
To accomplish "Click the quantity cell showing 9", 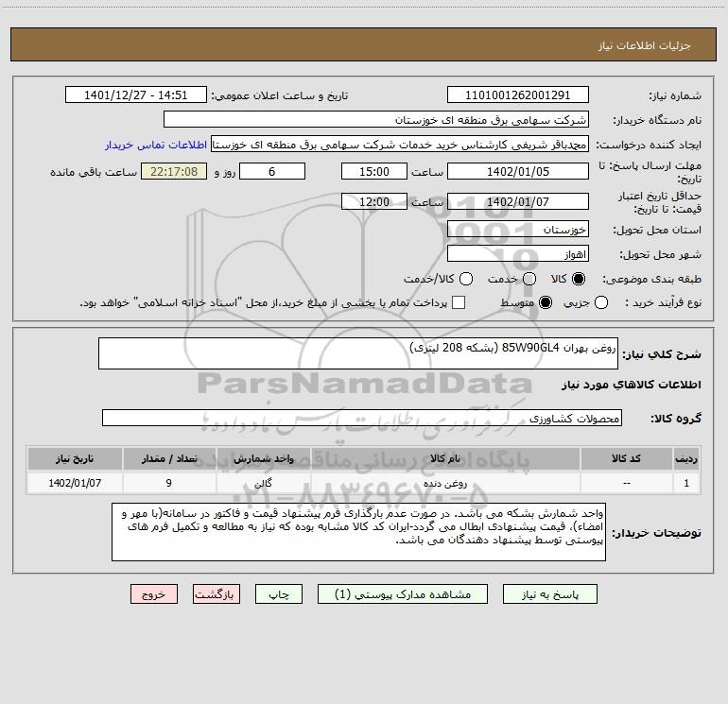I will tap(169, 483).
